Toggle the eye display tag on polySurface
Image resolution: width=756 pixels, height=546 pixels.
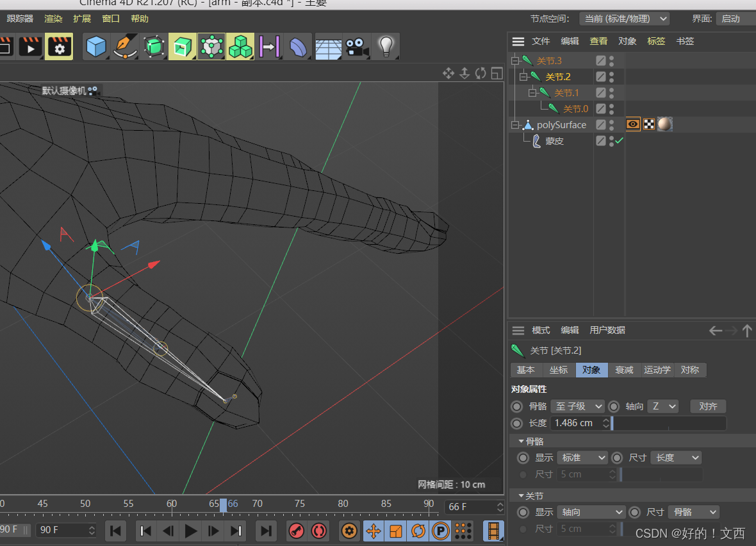(633, 124)
